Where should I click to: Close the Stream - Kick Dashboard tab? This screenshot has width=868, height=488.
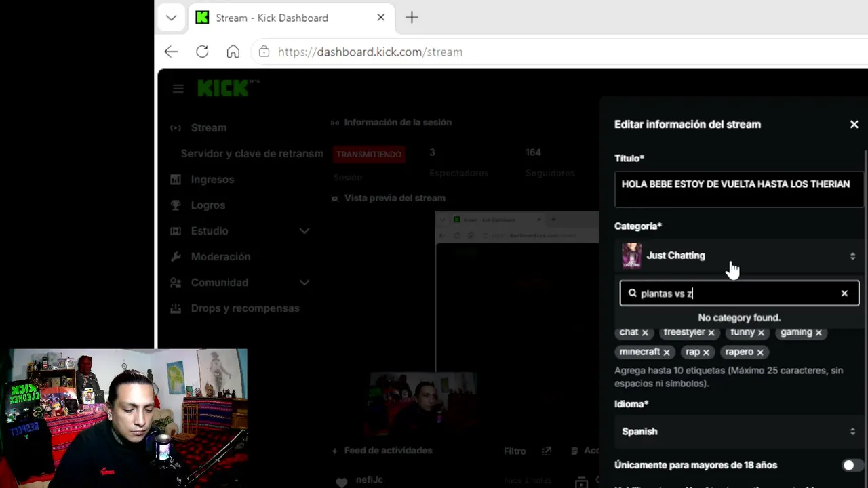(x=381, y=18)
